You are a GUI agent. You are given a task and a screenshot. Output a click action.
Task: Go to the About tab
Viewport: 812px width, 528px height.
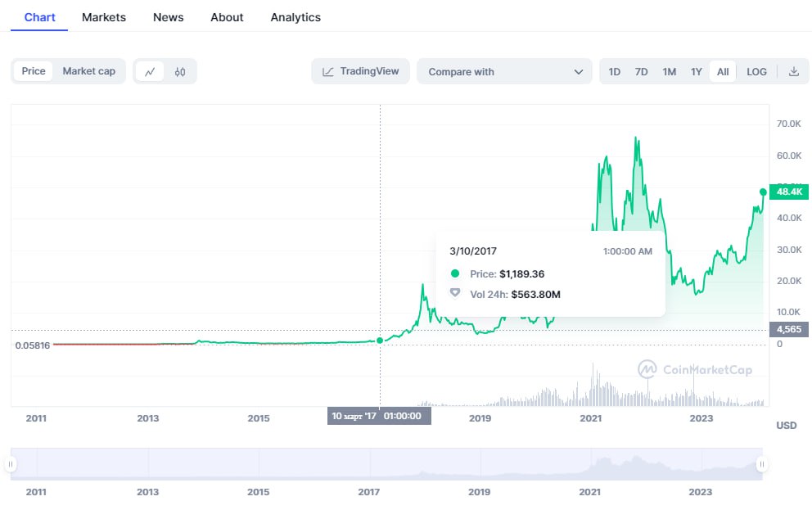[x=227, y=18]
